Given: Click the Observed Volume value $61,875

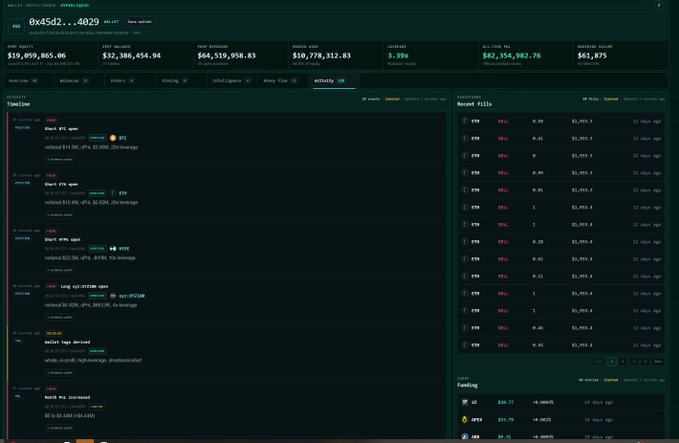Looking at the screenshot, I should click(x=592, y=55).
